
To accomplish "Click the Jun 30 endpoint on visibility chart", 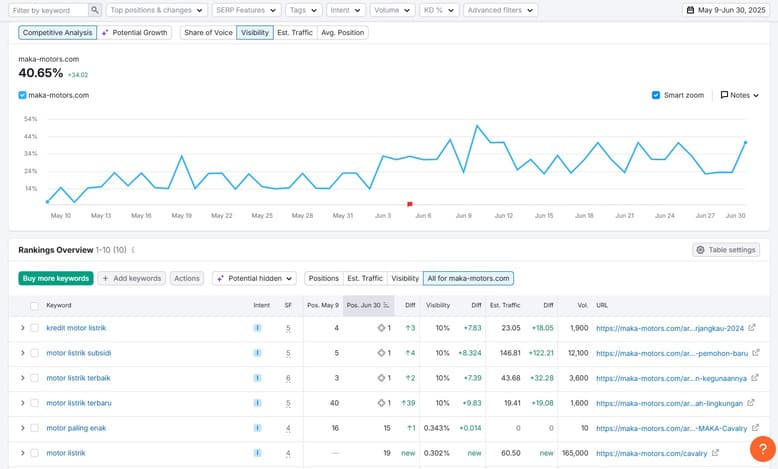I will click(x=745, y=142).
